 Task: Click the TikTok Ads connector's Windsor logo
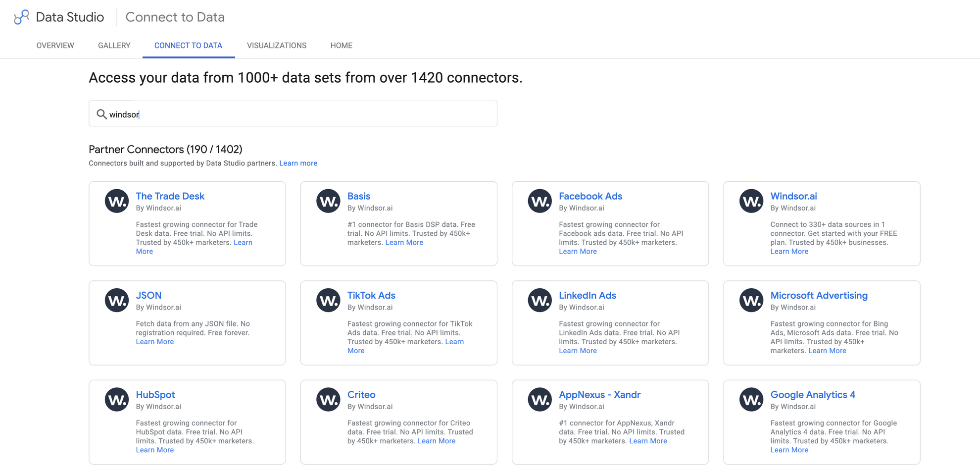(x=328, y=300)
